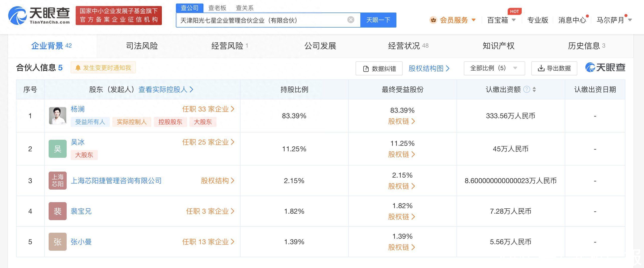Open the 会员服务 dropdown
The image size is (644, 268).
pyautogui.click(x=457, y=20)
